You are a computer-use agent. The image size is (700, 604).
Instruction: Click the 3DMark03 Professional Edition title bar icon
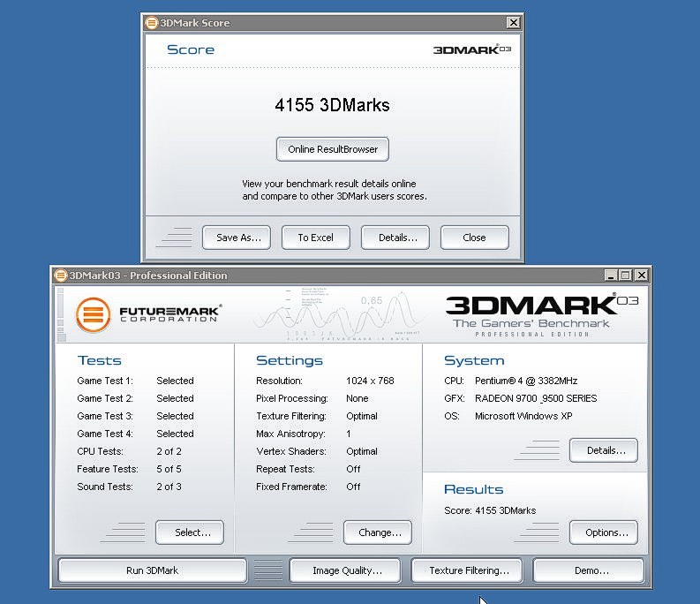click(x=60, y=276)
